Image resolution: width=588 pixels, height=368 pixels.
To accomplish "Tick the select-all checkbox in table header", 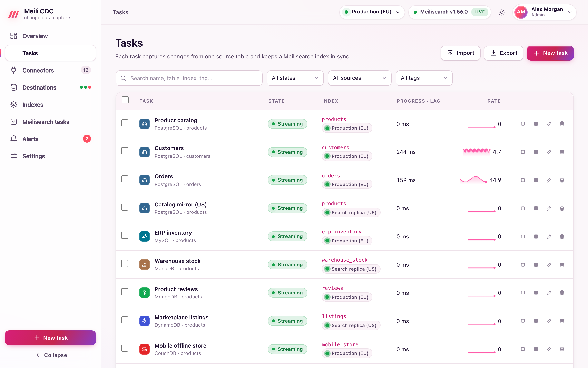I will coord(125,100).
